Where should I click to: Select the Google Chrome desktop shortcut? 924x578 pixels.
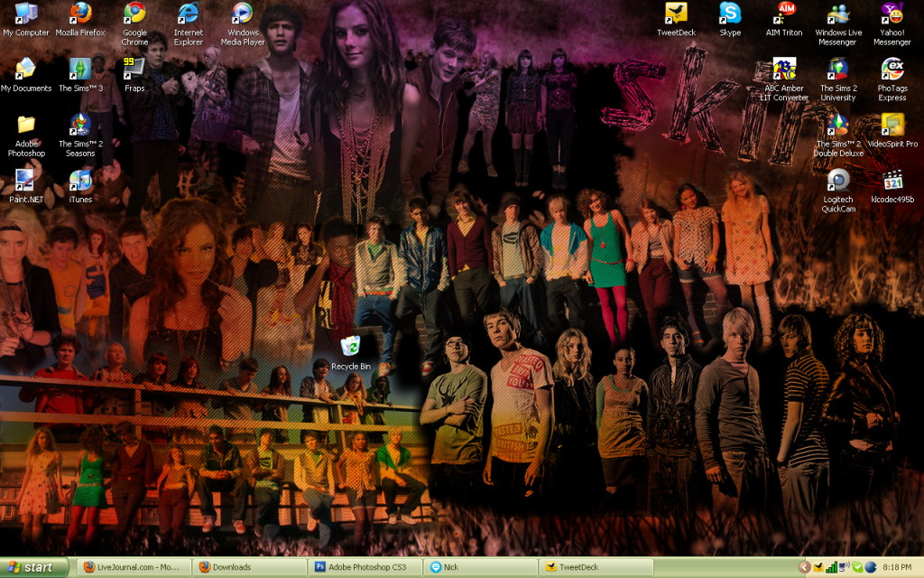[135, 23]
